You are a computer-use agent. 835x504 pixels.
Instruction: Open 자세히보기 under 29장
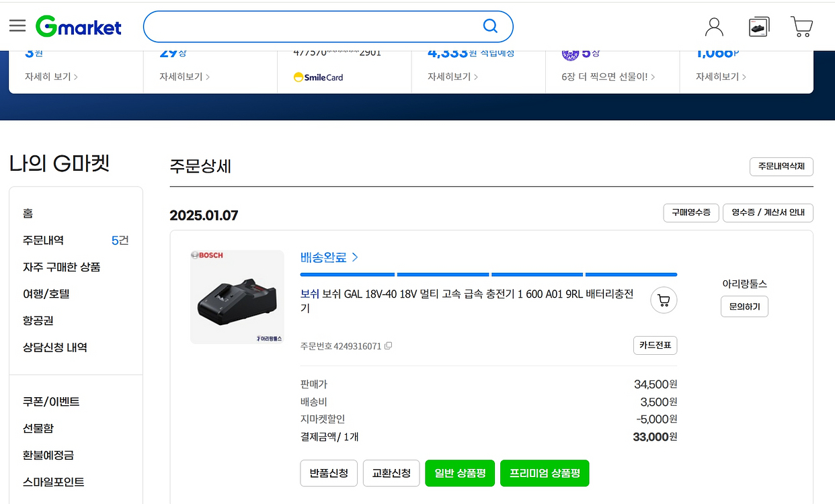[x=184, y=77]
